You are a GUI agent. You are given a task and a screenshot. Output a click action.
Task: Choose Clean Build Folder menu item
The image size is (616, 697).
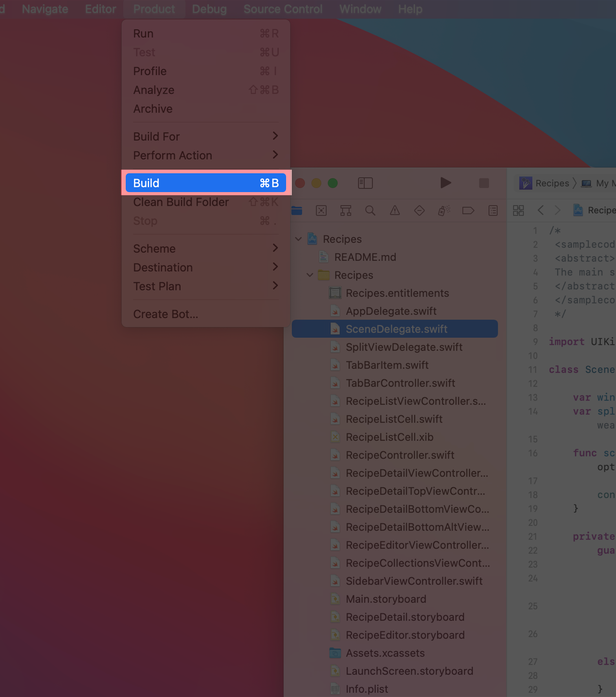(x=206, y=202)
